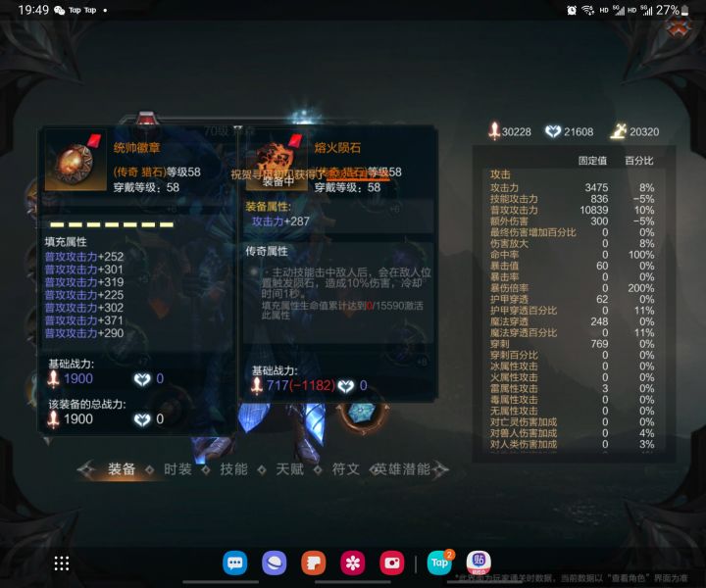
Task: Tap the 对人类伤害加成 stat row
Action: pyautogui.click(x=573, y=444)
